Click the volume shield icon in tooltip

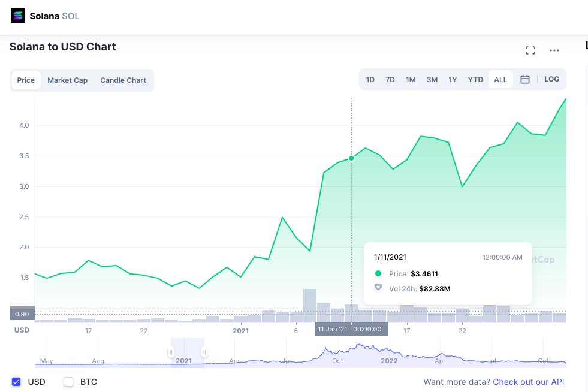point(378,288)
